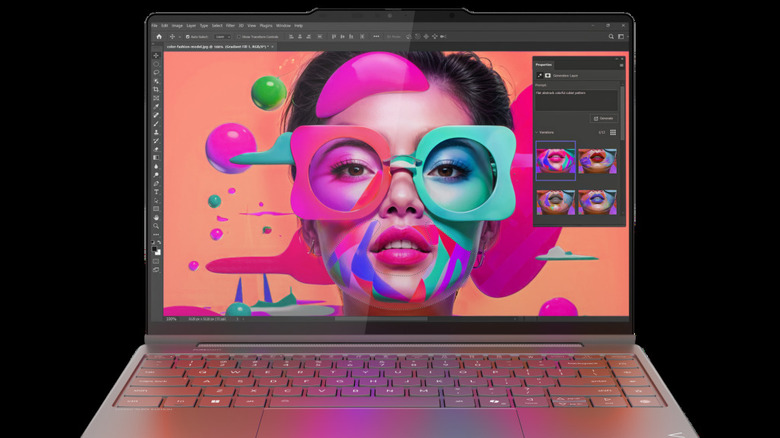Select the Hand tool
This screenshot has width=780, height=438.
pyautogui.click(x=156, y=218)
